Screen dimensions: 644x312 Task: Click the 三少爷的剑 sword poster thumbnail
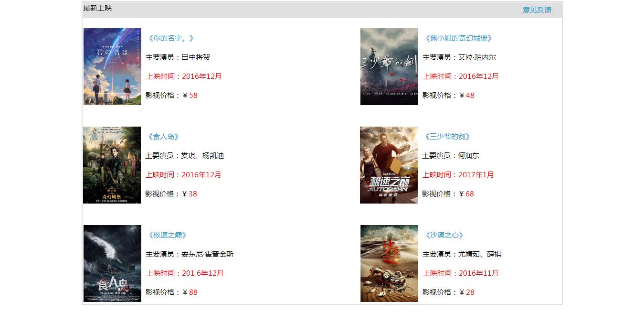[389, 66]
